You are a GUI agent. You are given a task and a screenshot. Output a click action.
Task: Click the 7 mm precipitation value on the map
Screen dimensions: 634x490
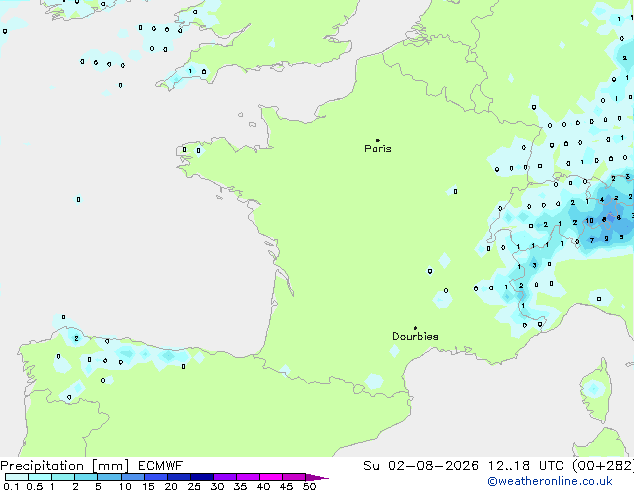point(592,241)
